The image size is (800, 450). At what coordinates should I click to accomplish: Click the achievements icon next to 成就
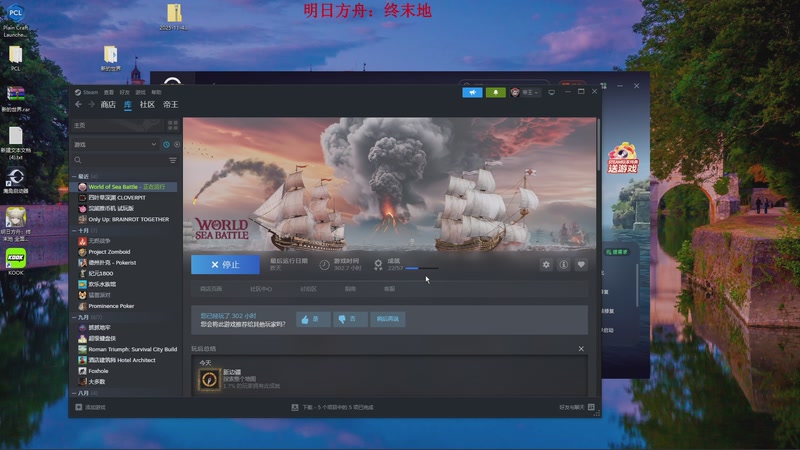(x=378, y=264)
